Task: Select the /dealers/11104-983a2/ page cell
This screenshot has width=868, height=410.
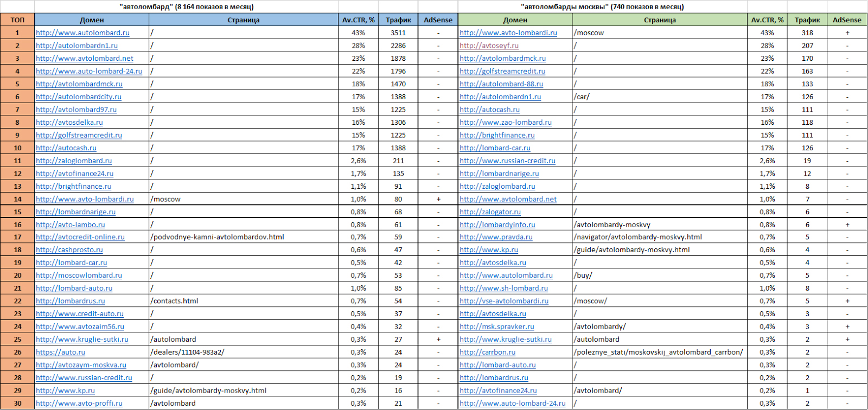Action: coord(244,352)
